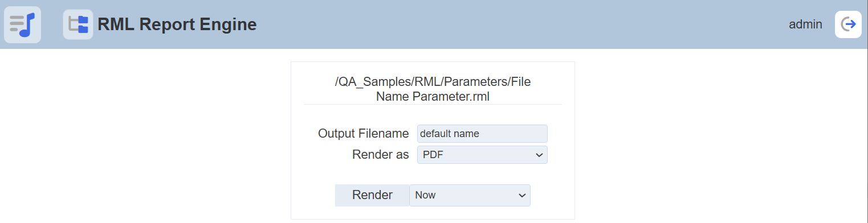Choose the PDF option box
The image size is (868, 223).
482,155
